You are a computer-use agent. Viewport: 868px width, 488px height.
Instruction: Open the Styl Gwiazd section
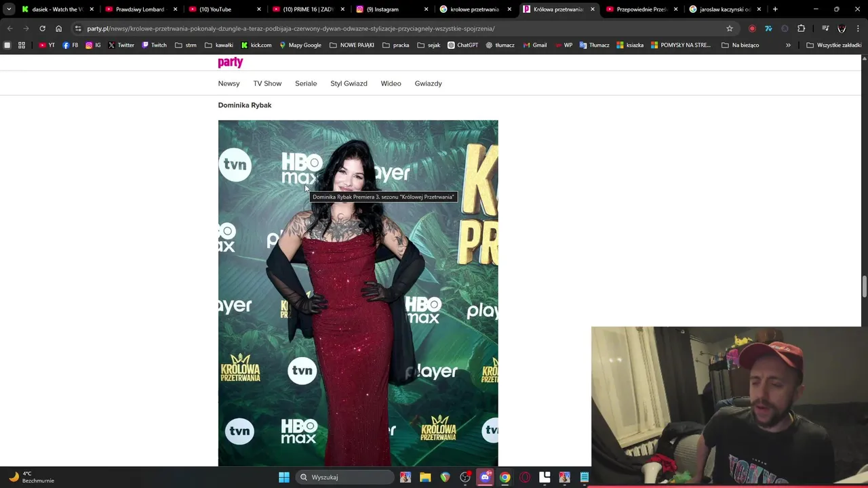click(x=349, y=83)
